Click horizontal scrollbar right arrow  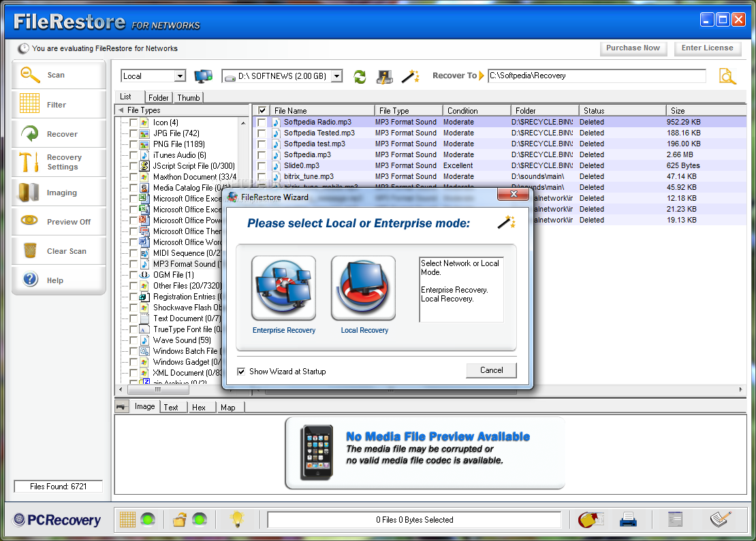pyautogui.click(x=740, y=389)
